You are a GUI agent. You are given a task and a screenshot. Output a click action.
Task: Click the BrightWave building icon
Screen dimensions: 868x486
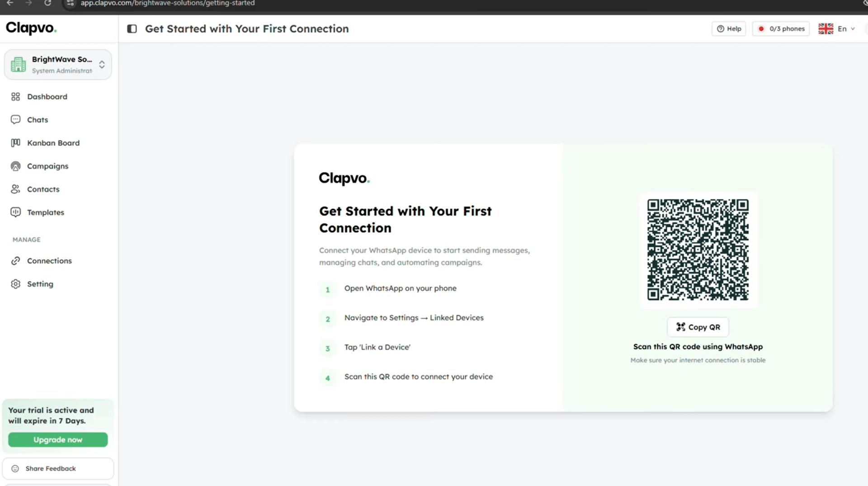(x=18, y=65)
